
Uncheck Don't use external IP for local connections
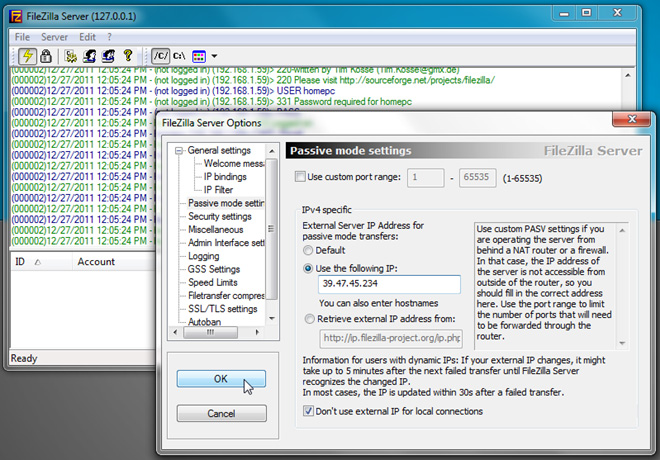308,411
